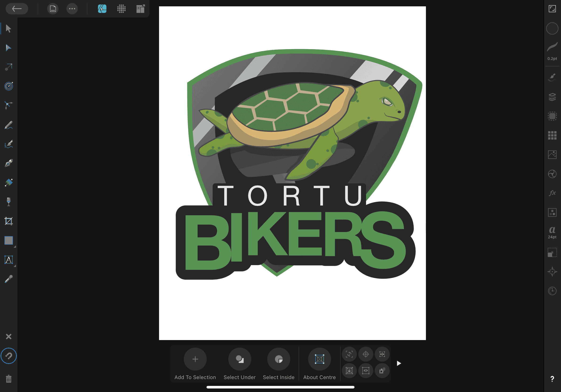Select the Vector Crop tool
The image size is (561, 392).
8,221
